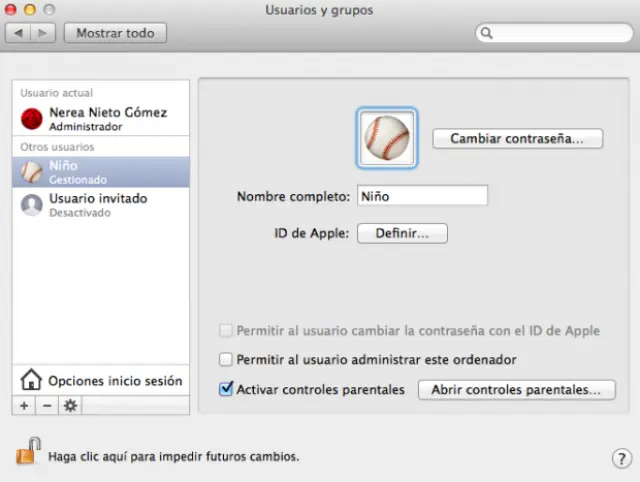This screenshot has height=482, width=640.
Task: Click the padlock icon to prevent changes
Action: pos(27,453)
